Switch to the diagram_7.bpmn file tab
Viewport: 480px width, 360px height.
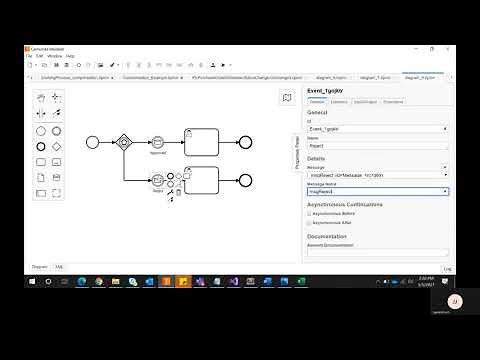[x=375, y=77]
